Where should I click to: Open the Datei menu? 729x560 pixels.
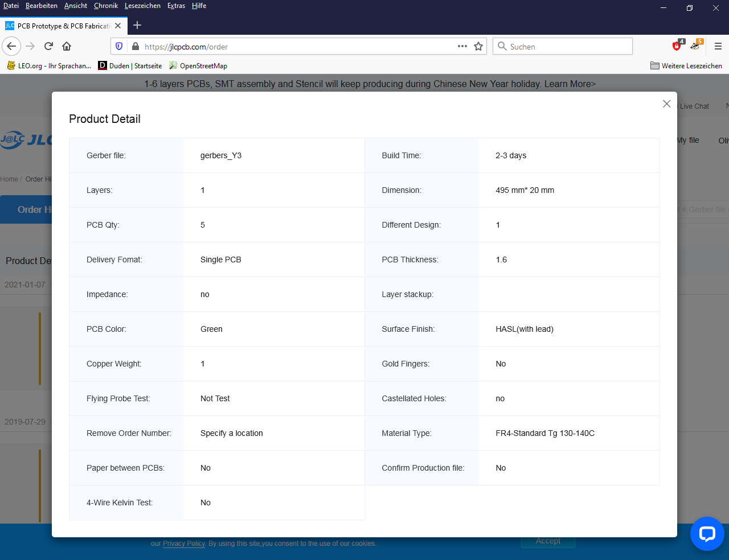point(11,6)
